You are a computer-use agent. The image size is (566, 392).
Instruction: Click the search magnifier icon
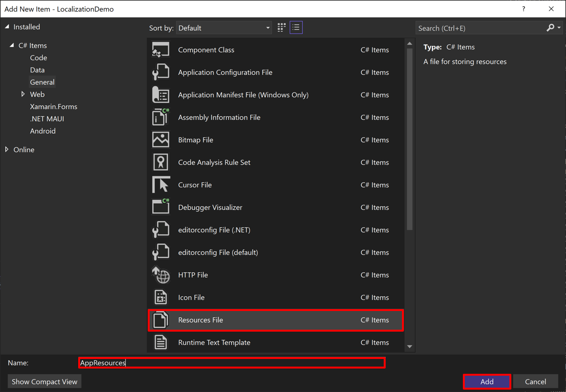(550, 27)
